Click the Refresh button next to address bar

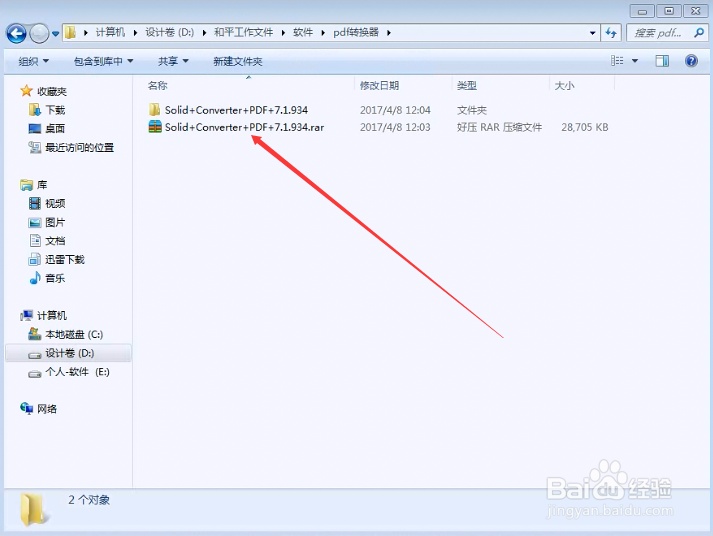pos(611,33)
